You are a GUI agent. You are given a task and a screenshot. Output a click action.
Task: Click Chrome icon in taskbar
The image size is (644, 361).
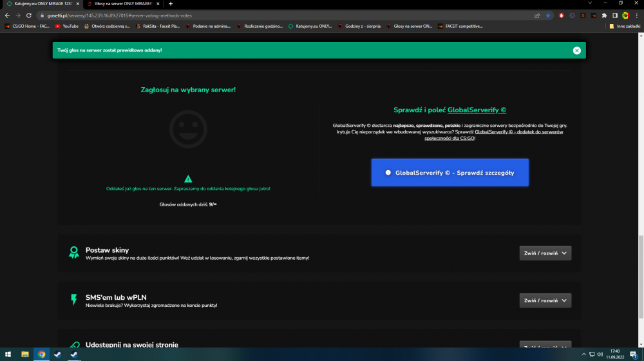coord(41,355)
